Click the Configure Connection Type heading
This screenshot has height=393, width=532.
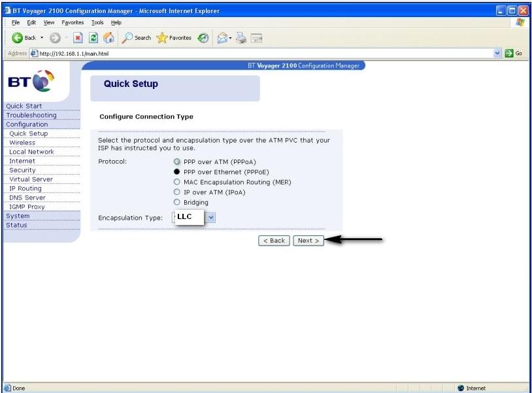tap(146, 116)
